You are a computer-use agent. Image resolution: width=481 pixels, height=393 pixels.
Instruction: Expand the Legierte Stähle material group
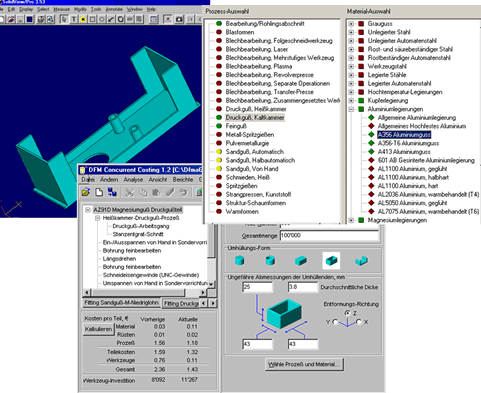[351, 75]
